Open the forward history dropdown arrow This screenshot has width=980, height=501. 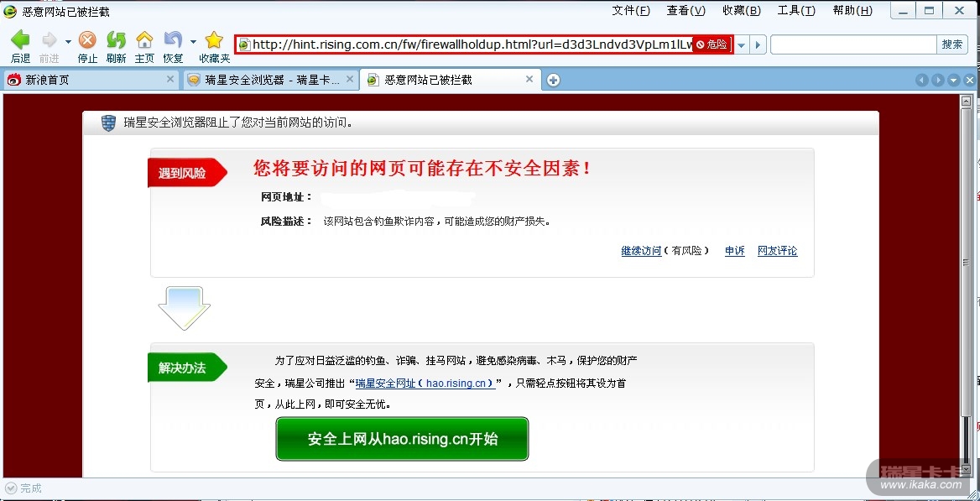[67, 42]
